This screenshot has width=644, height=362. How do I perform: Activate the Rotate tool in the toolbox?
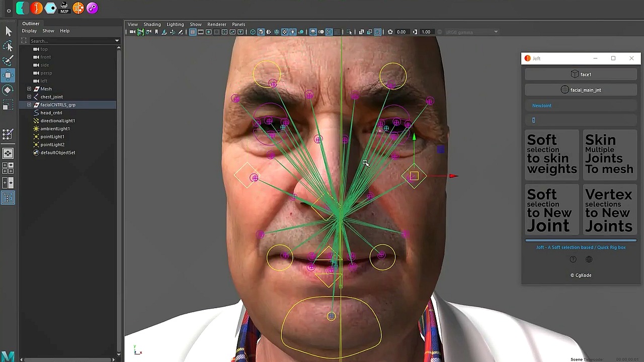point(8,89)
